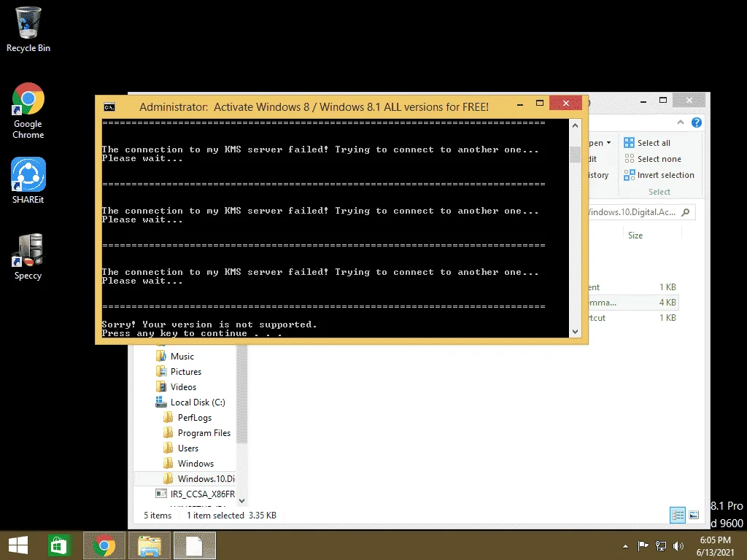Show hidden tray icons arrow
747x560 pixels.
[625, 546]
